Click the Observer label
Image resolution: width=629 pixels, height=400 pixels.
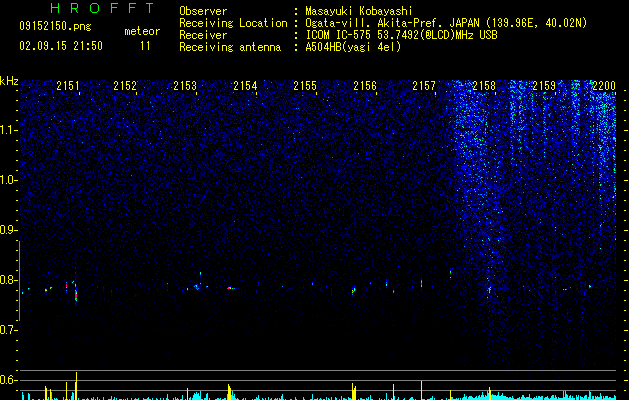[x=203, y=11]
